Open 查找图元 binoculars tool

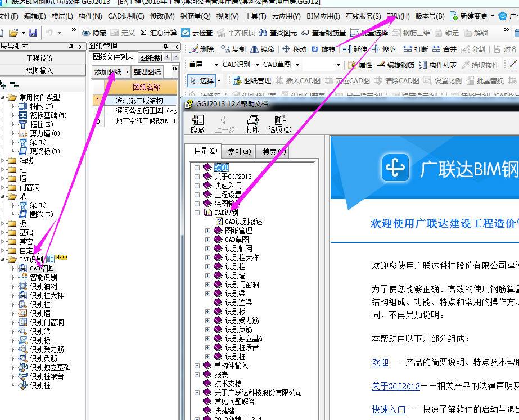click(278, 33)
